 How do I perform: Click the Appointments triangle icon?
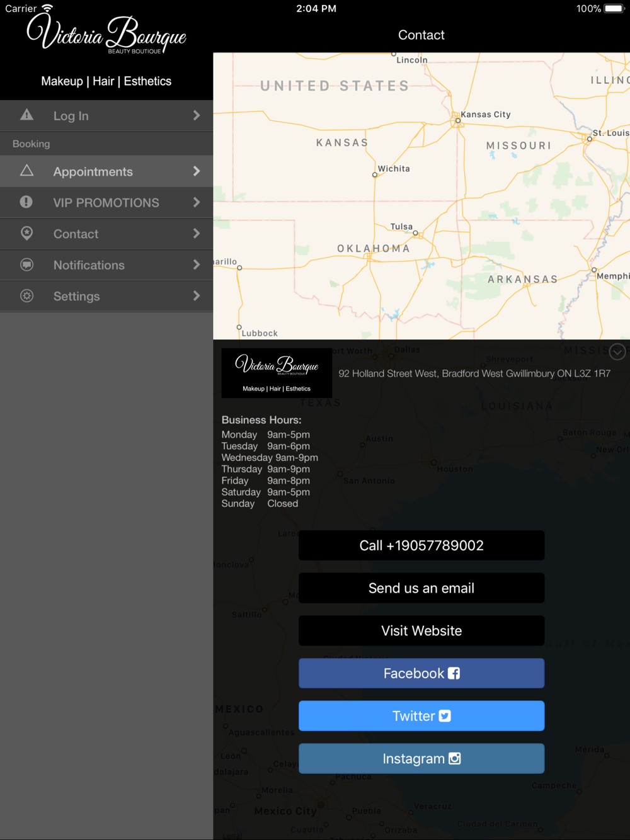(x=26, y=171)
